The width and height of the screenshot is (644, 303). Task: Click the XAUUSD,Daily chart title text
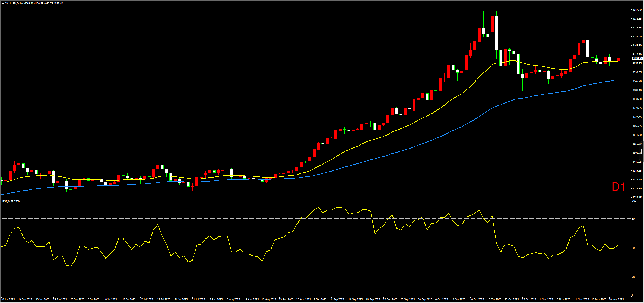(14, 4)
